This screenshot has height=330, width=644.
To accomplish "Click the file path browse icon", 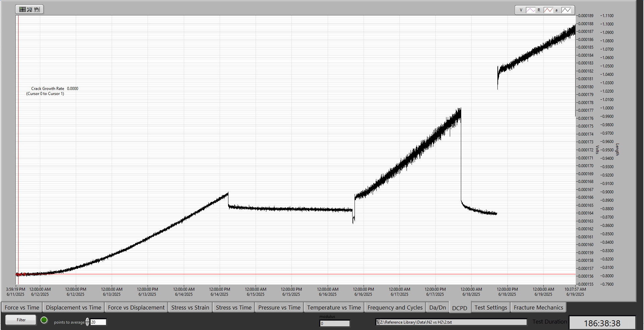I will coord(377,322).
